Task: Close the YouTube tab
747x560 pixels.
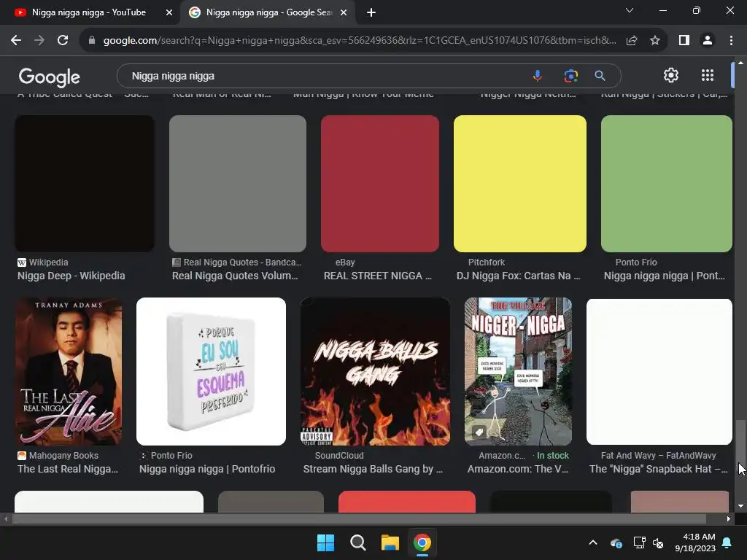Action: point(169,13)
